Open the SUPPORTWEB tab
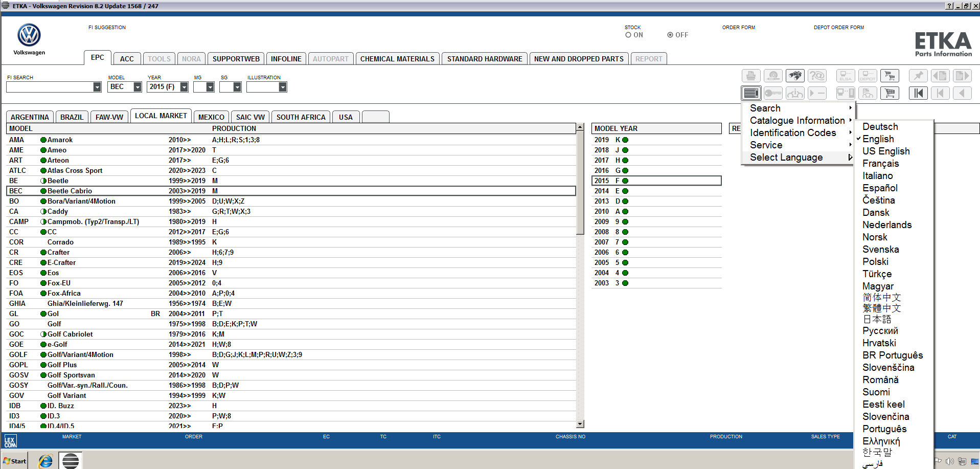The image size is (980, 469). pos(236,59)
